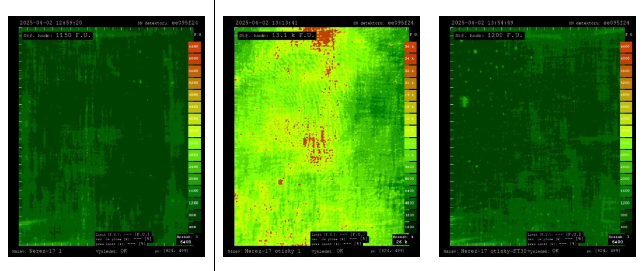Select the 2000 swatch in the left image scale
The height and width of the screenshot is (271, 644).
tap(195, 179)
